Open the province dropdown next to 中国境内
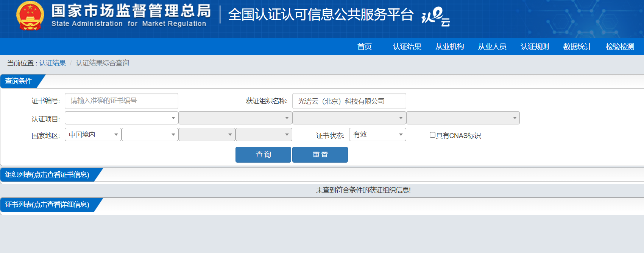644x253 pixels. [x=150, y=135]
